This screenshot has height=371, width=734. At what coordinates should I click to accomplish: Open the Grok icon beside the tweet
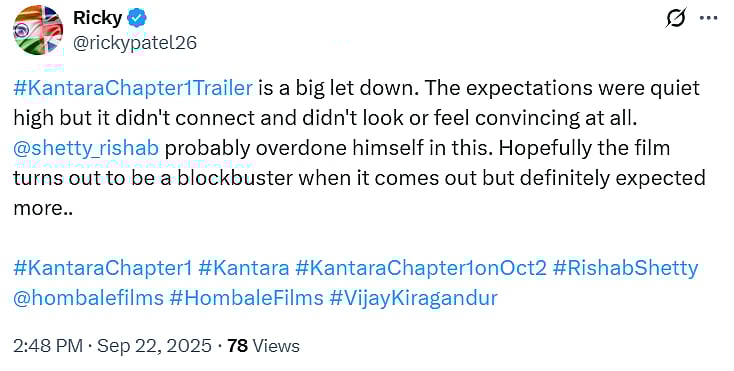(675, 18)
